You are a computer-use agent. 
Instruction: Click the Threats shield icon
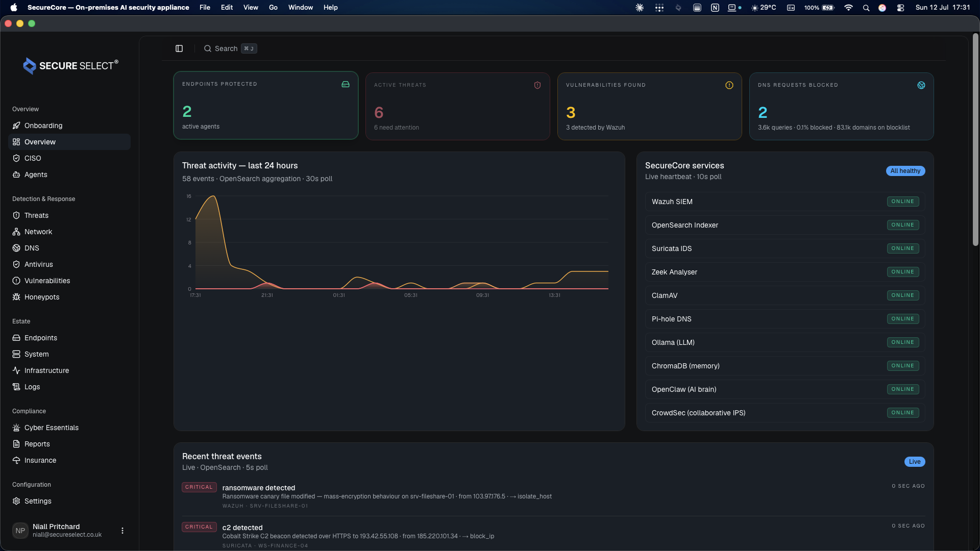(x=16, y=215)
